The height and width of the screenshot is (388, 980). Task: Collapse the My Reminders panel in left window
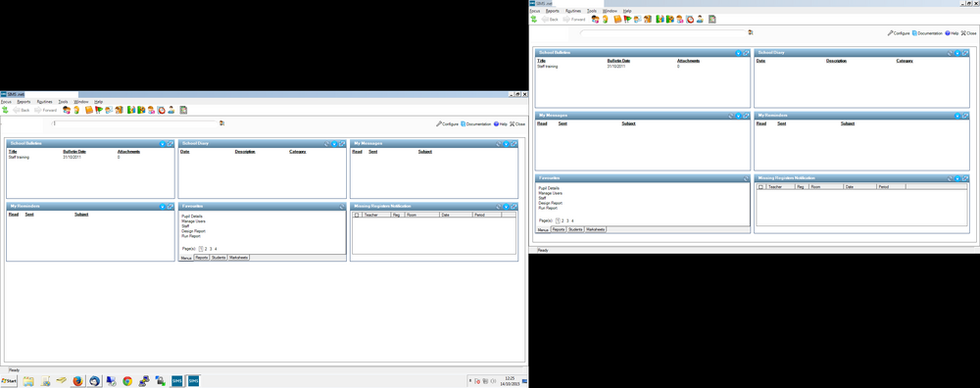pos(162,206)
